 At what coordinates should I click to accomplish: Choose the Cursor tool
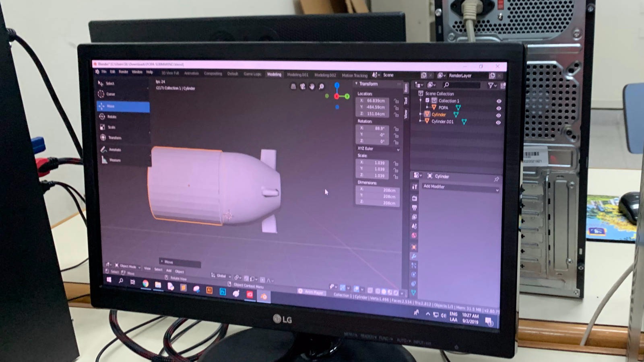click(123, 94)
